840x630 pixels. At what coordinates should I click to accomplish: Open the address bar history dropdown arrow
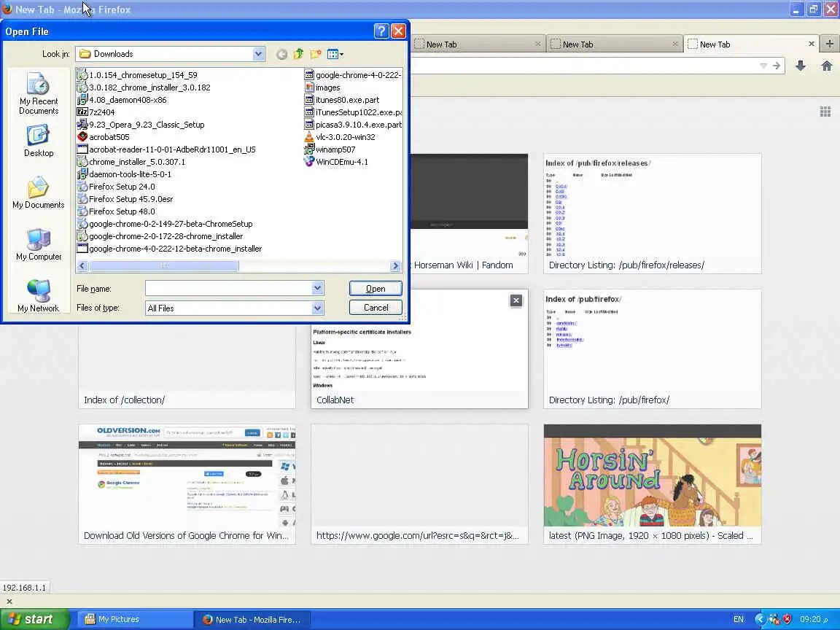pos(763,66)
